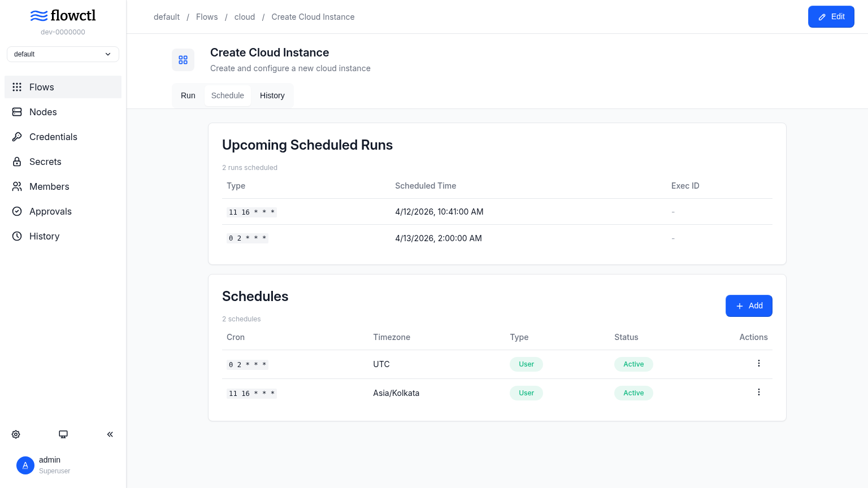Image resolution: width=868 pixels, height=488 pixels.
Task: Open the Secrets section
Action: [x=63, y=162]
